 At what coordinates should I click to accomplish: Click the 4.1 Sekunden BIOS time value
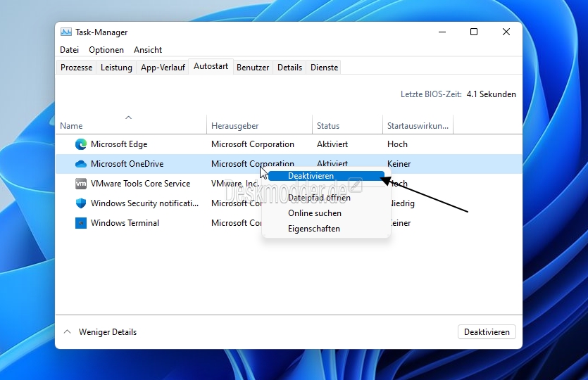[492, 94]
